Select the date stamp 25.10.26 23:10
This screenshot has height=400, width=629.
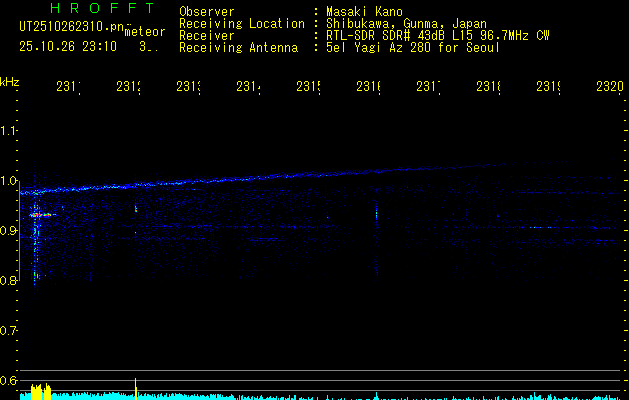pyautogui.click(x=68, y=47)
